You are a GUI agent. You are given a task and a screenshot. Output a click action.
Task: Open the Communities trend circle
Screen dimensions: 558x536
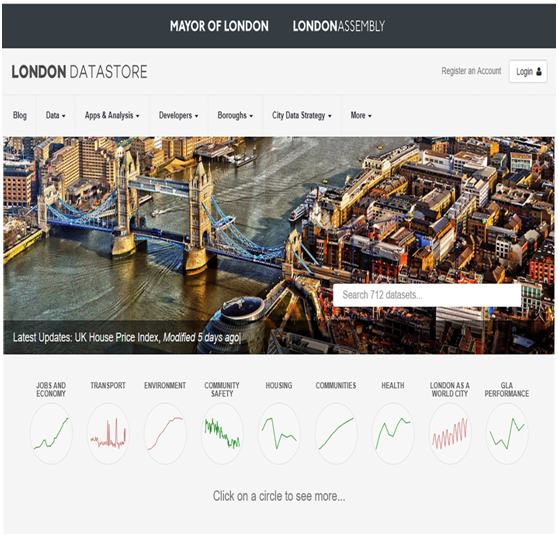click(x=336, y=433)
